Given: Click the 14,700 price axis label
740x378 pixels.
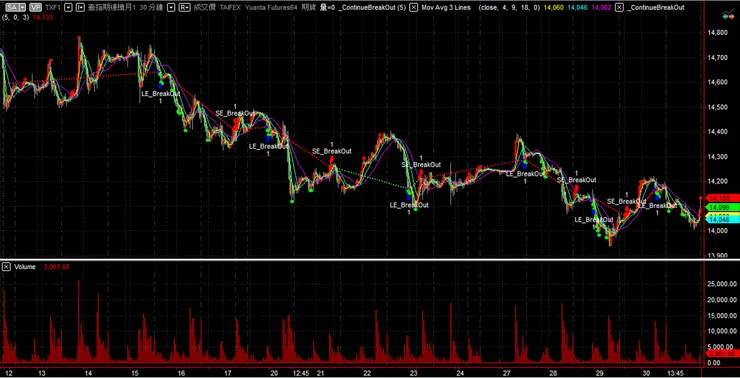Looking at the screenshot, I should click(x=717, y=58).
